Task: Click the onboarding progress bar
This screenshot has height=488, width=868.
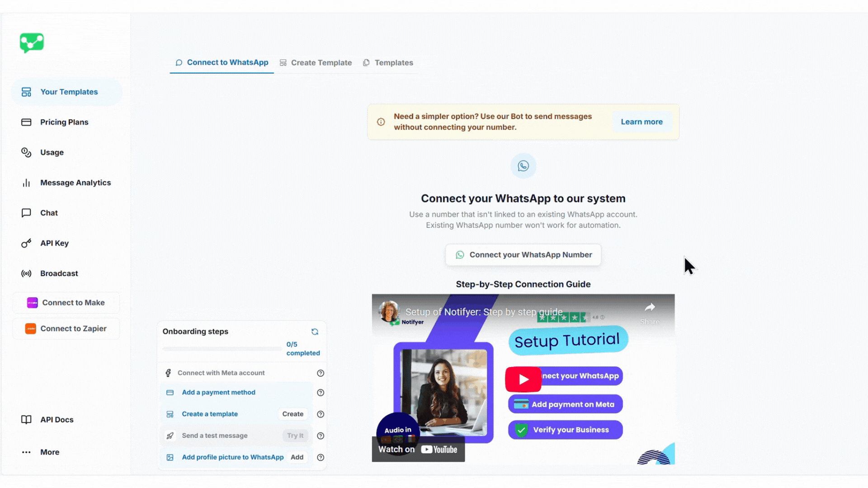Action: 222,349
